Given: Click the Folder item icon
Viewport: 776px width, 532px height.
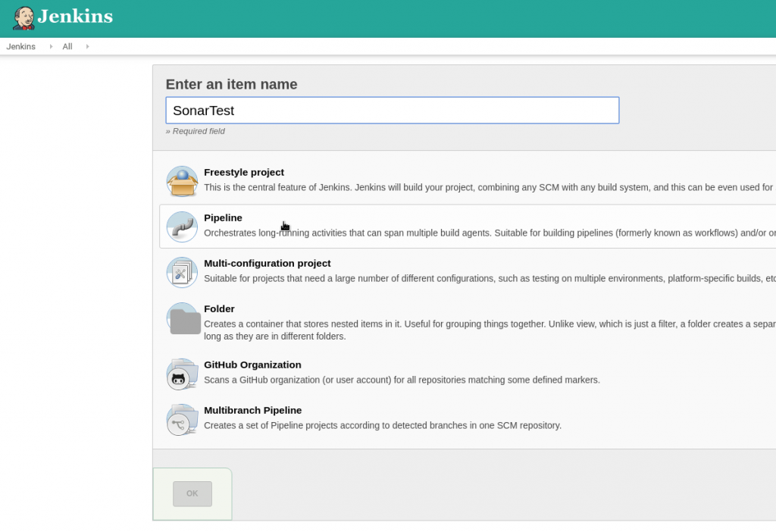Looking at the screenshot, I should pyautogui.click(x=182, y=318).
